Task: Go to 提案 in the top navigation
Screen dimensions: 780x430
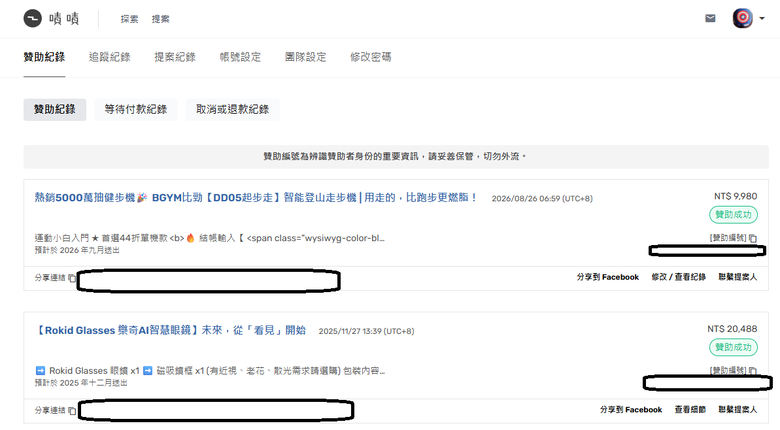Action: (160, 19)
